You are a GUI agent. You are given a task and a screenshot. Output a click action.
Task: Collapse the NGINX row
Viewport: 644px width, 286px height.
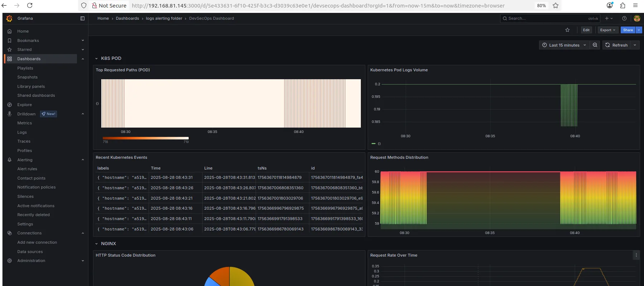[96, 244]
